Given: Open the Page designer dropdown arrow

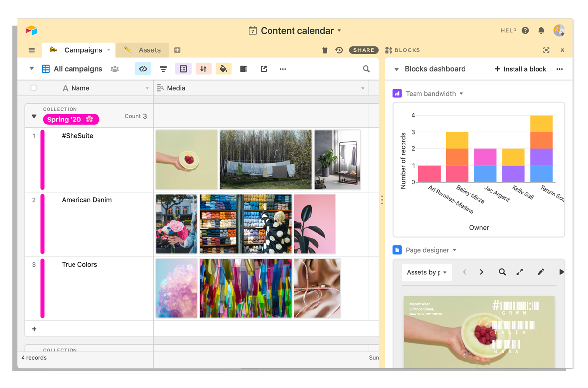Looking at the screenshot, I should [x=454, y=250].
